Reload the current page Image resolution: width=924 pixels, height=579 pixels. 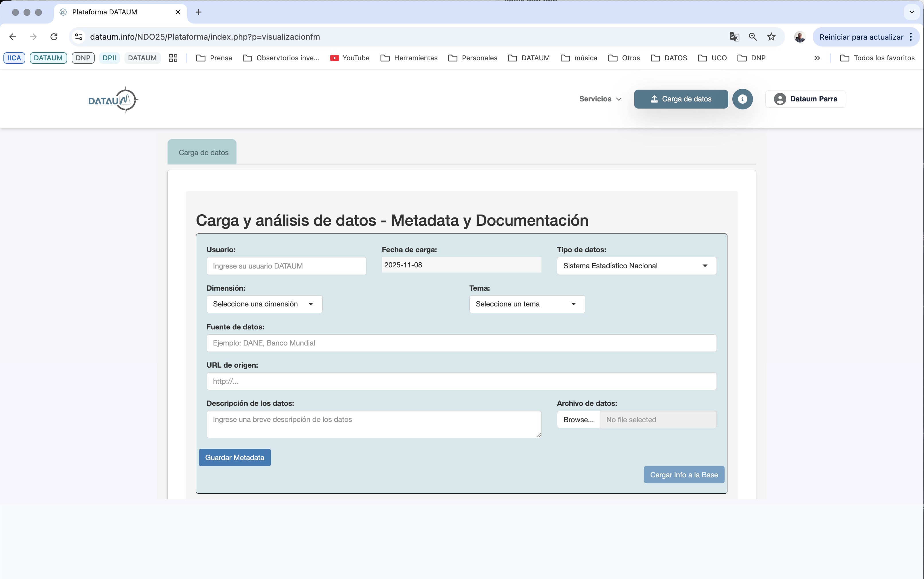(x=54, y=37)
